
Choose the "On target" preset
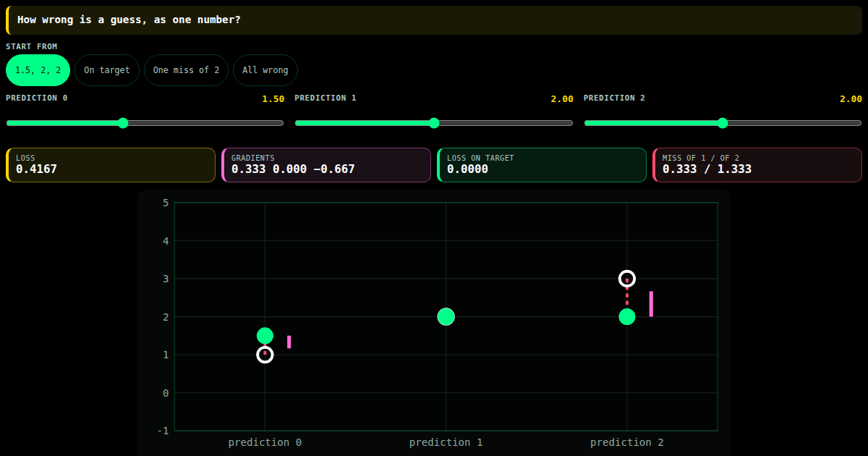pos(107,70)
